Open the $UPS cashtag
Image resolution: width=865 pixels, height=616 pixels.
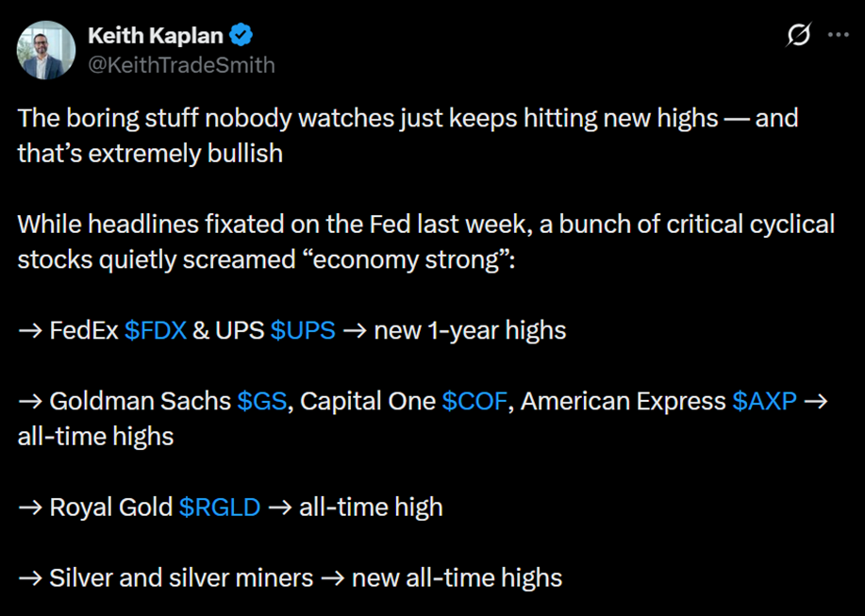(302, 331)
